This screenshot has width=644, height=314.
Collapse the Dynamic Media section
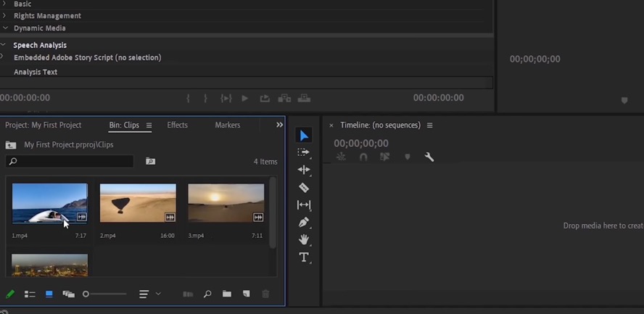[5, 28]
